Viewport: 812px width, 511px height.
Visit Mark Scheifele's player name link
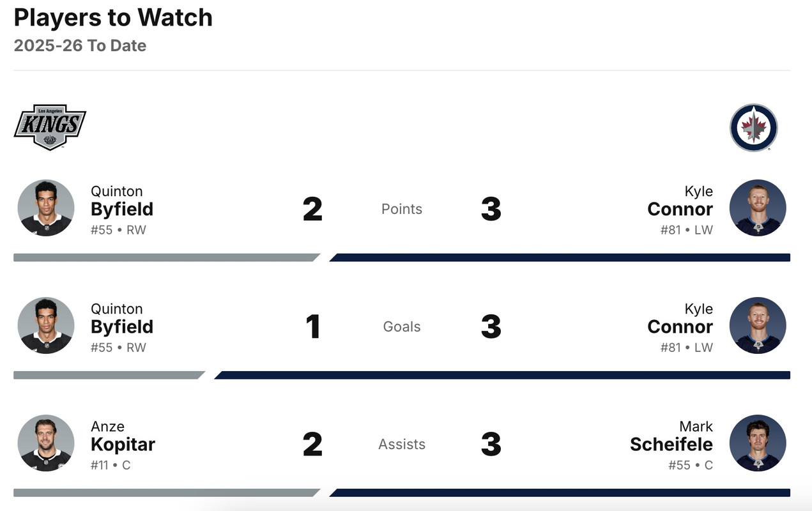[671, 443]
